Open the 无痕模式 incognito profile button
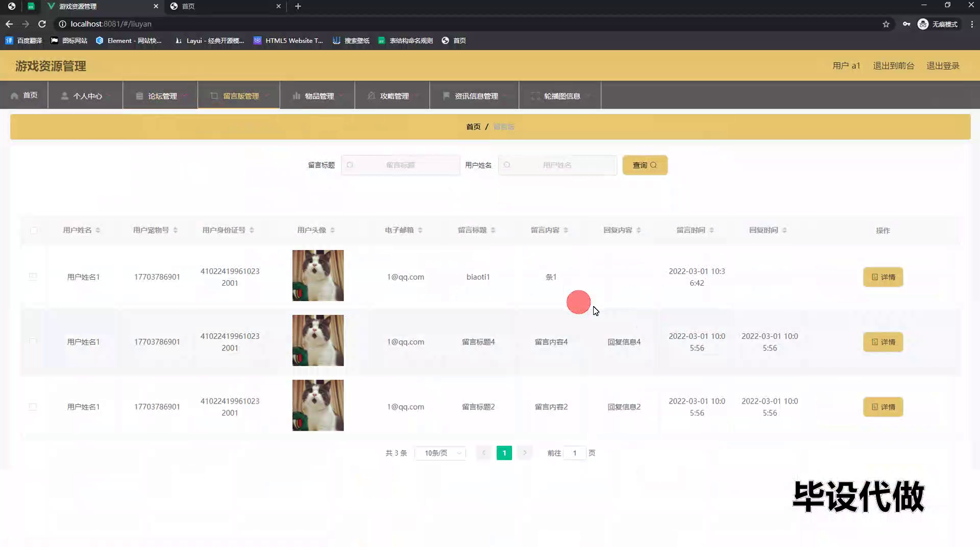The image size is (980, 547). pos(938,24)
